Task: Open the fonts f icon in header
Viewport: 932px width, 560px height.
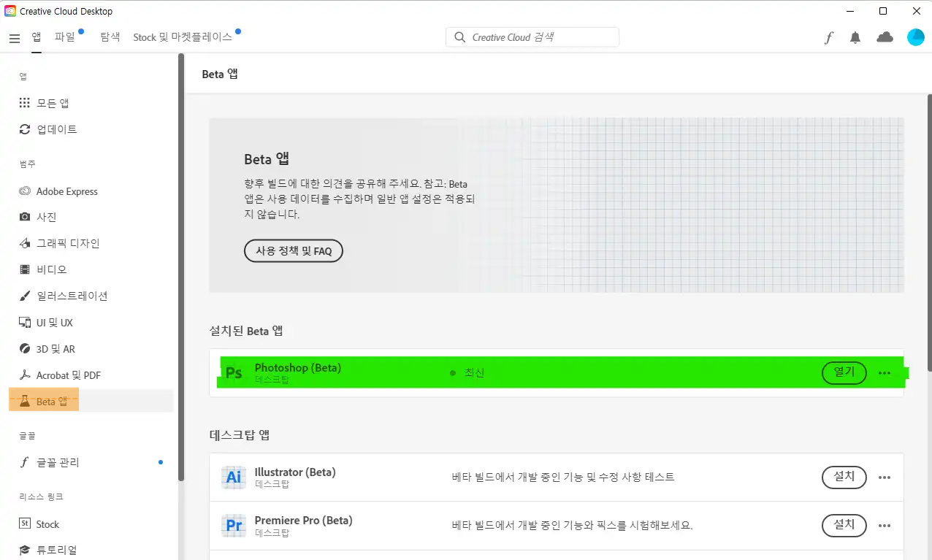Action: pyautogui.click(x=828, y=38)
